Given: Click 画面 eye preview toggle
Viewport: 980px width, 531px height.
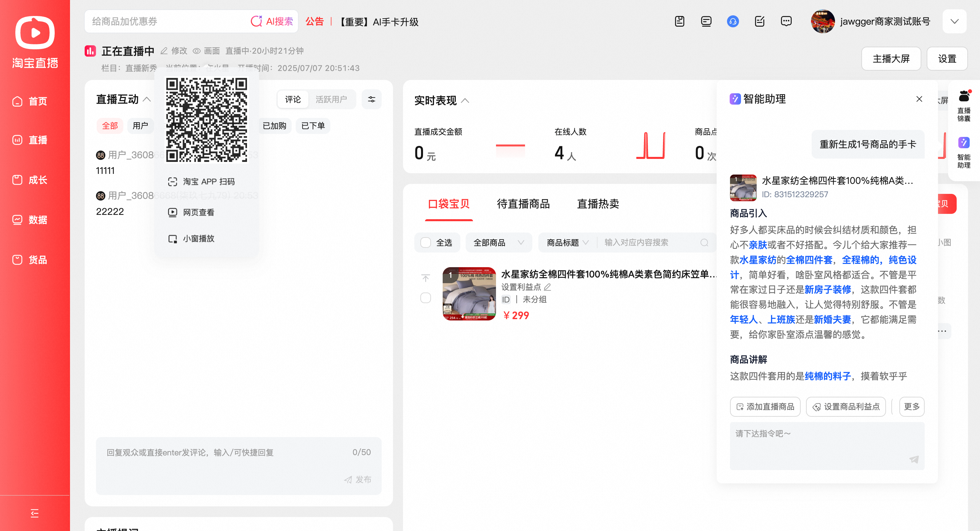Looking at the screenshot, I should [206, 51].
